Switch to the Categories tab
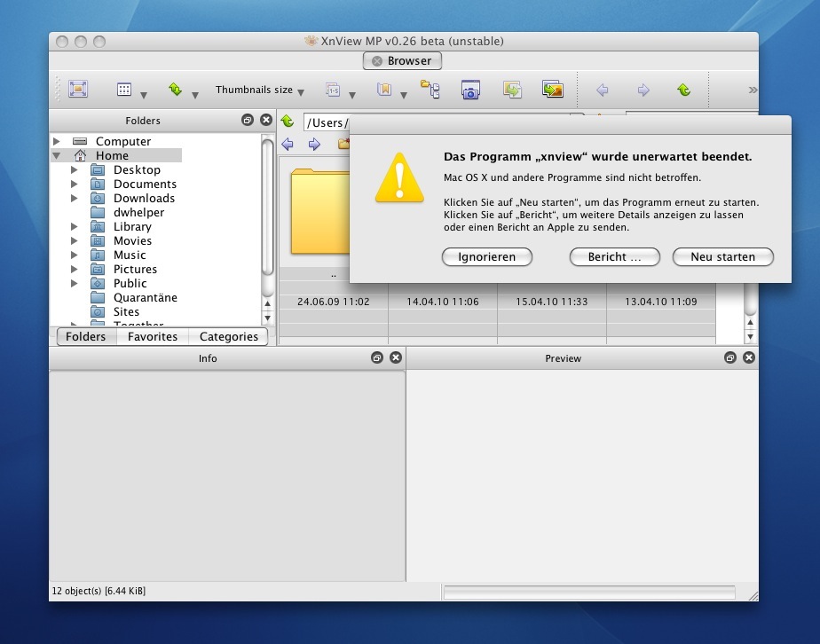 [x=229, y=337]
